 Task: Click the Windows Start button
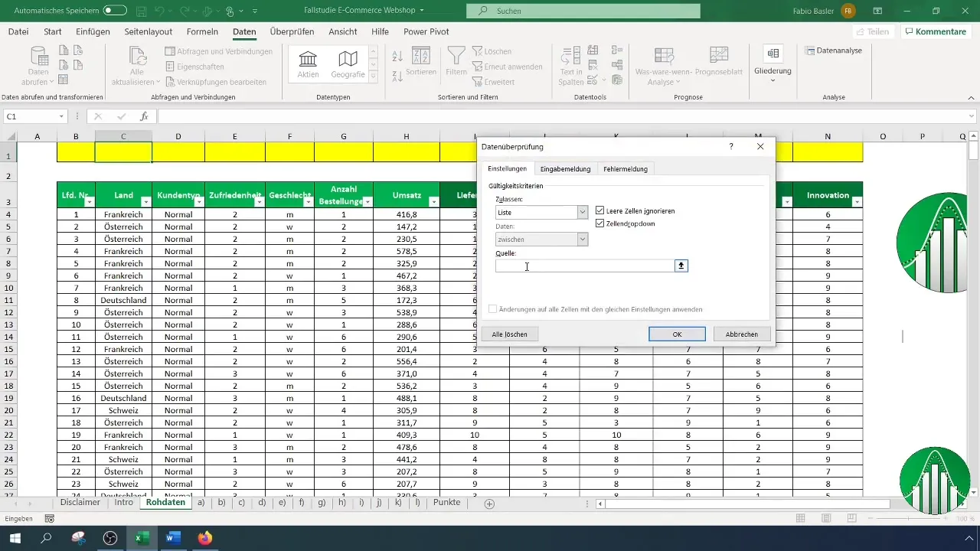tap(15, 538)
